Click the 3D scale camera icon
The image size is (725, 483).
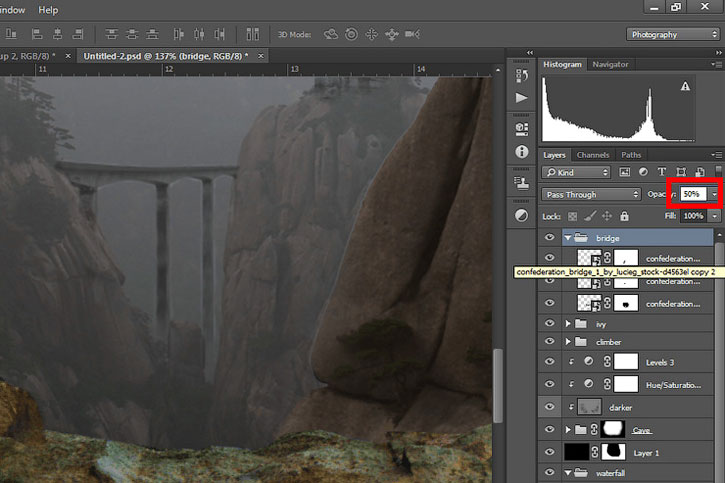pos(412,34)
